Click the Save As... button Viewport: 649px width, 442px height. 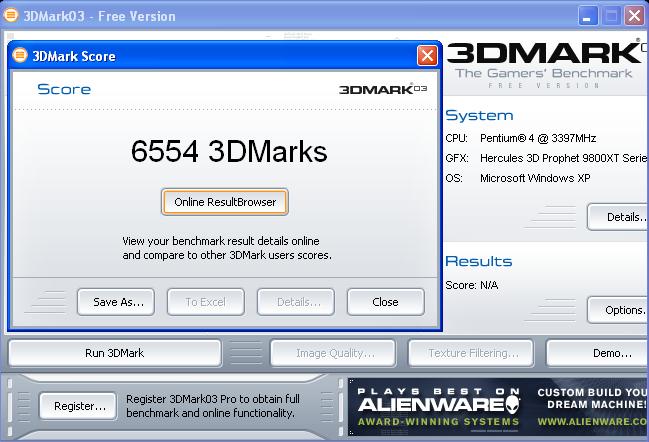(116, 302)
